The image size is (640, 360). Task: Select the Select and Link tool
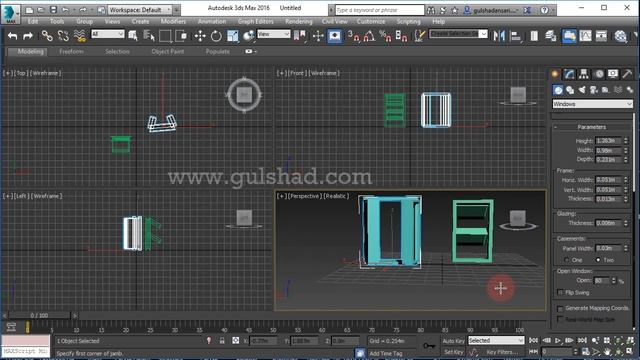[47, 36]
